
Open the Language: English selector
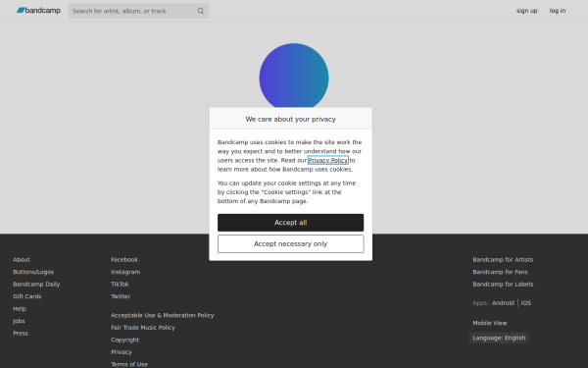[x=499, y=338]
